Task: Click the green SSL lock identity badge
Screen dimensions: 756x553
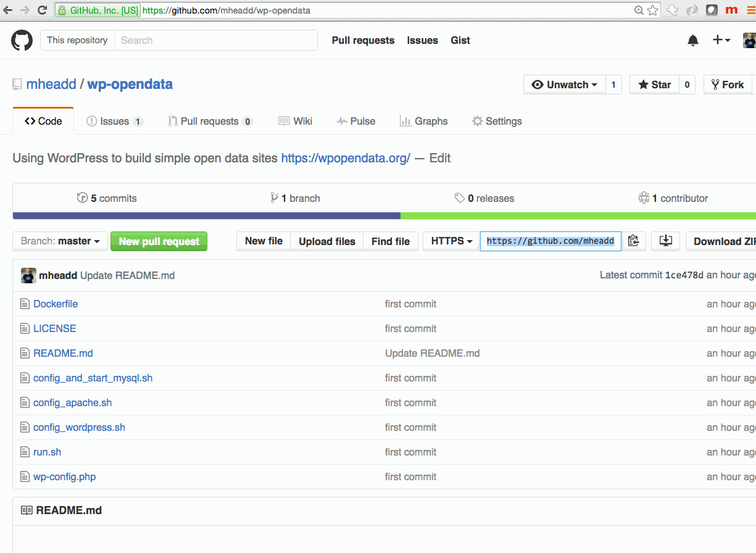Action: point(98,10)
